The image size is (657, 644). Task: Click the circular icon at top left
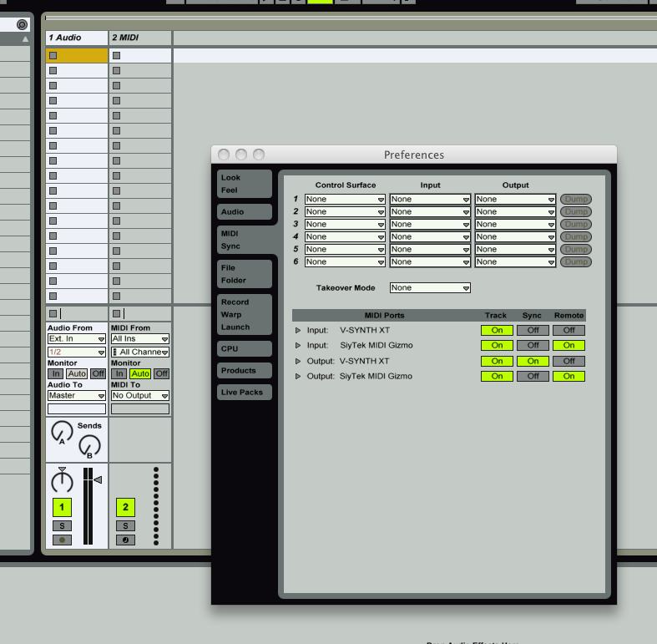coord(22,25)
